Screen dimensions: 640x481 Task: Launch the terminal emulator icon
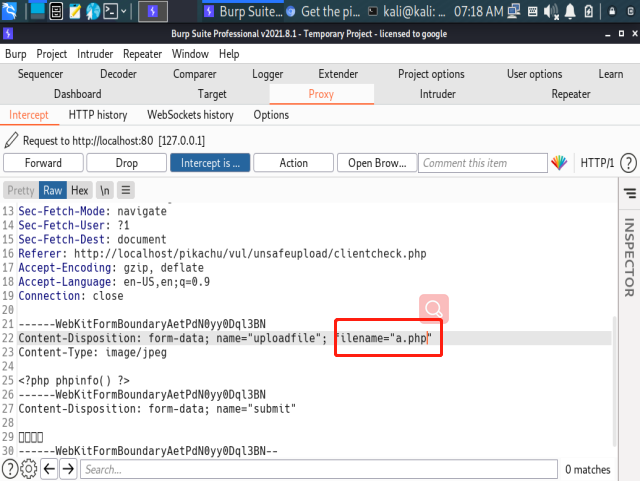[111, 11]
